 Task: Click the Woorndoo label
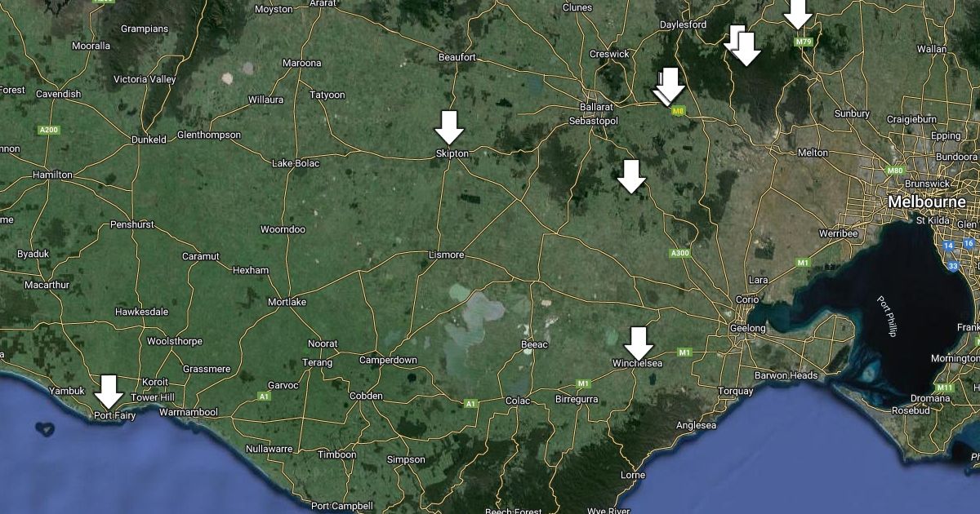[x=283, y=230]
